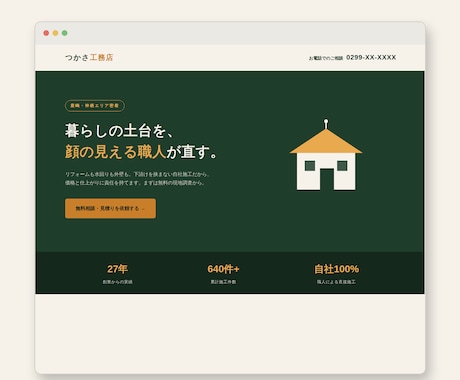460x380 pixels.
Task: Click the paragraph starting リフォームも
Action: pyautogui.click(x=137, y=178)
